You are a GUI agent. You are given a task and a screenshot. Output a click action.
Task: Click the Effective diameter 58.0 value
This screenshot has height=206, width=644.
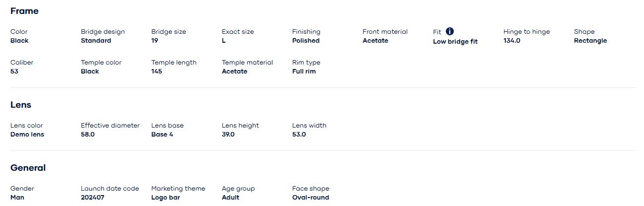tap(88, 135)
